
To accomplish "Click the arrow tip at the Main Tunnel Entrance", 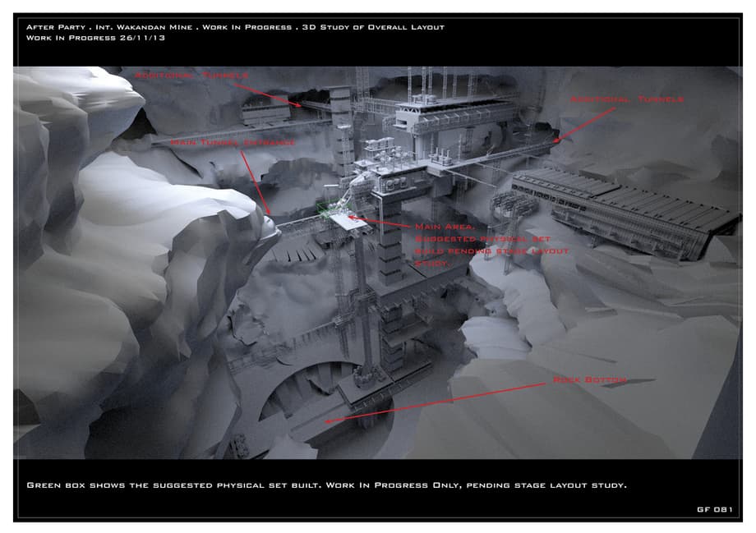I will 269,211.
